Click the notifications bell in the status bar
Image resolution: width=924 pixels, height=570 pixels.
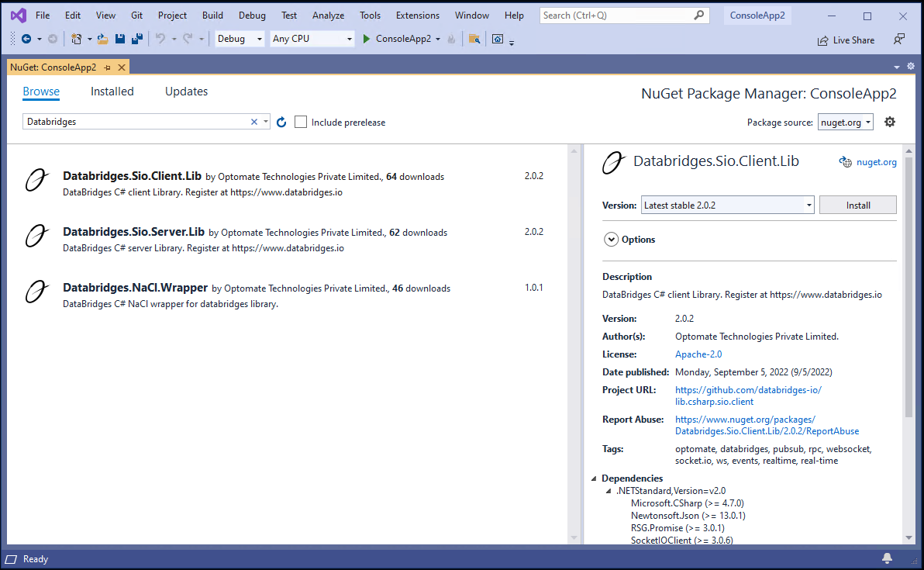pos(887,558)
